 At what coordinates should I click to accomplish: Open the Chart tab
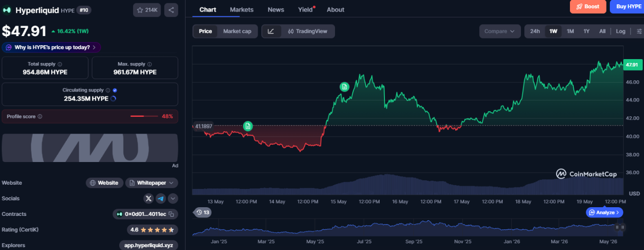(x=208, y=10)
